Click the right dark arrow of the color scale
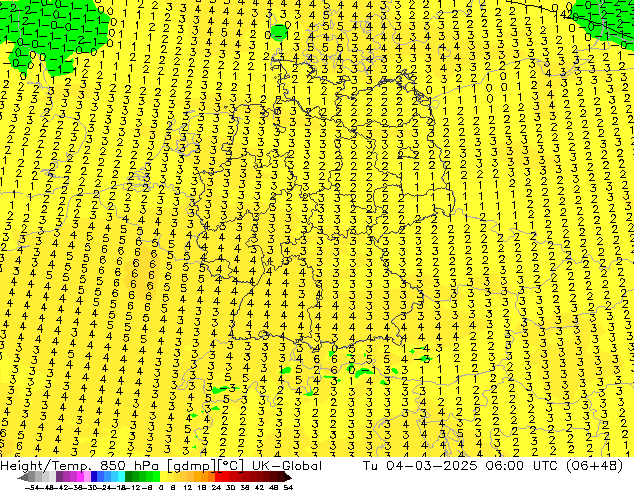Viewport: 634px width, 490px height. point(288,477)
